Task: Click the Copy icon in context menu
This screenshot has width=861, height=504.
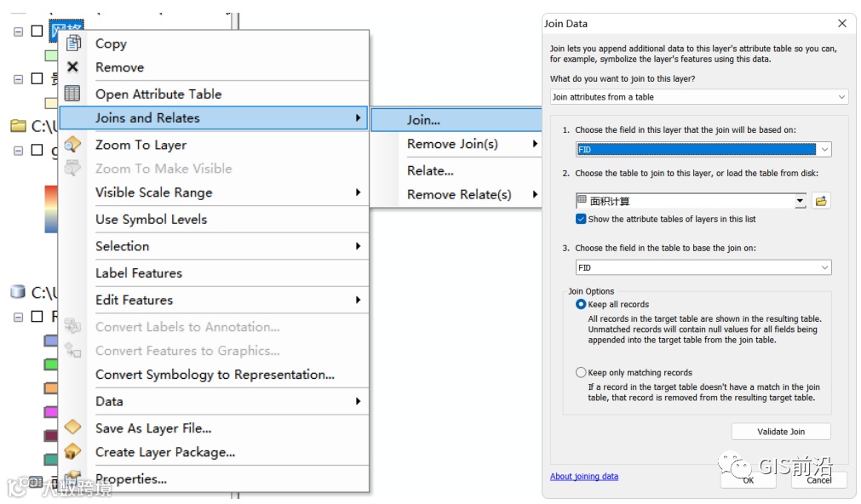Action: (x=73, y=43)
